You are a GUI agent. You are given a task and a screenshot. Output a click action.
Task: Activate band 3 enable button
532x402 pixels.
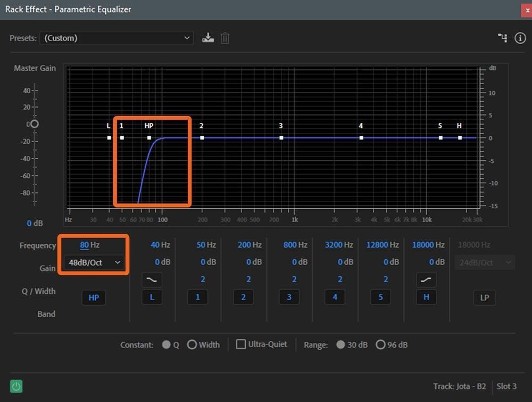point(289,297)
